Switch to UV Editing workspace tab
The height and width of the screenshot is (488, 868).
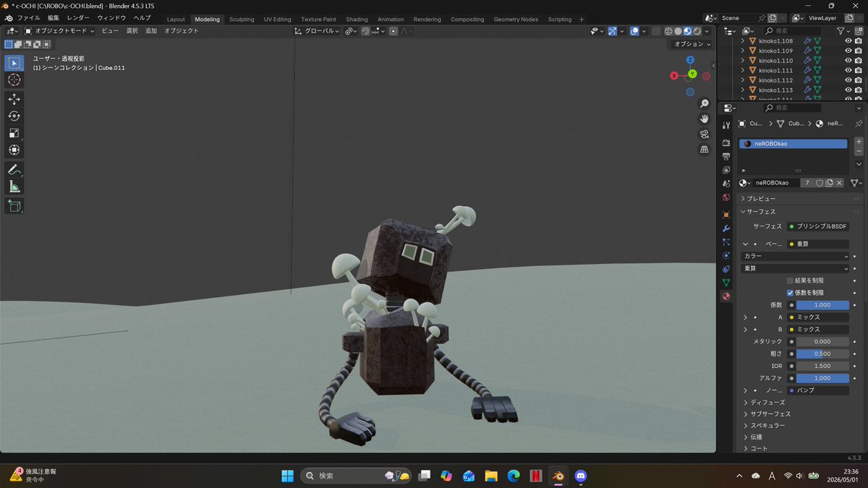click(278, 20)
